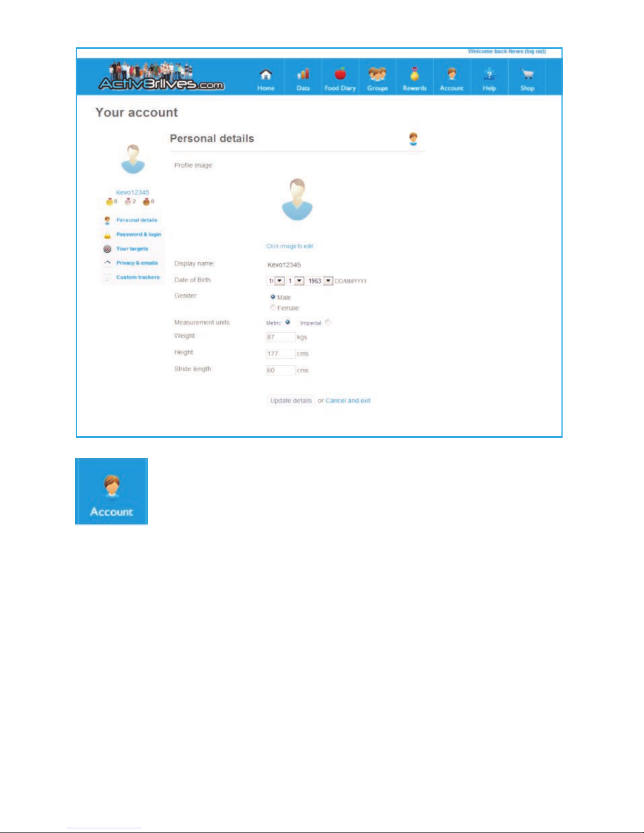This screenshot has width=644, height=833.
Task: Click the silver medal icon showing 2
Action: 127,201
